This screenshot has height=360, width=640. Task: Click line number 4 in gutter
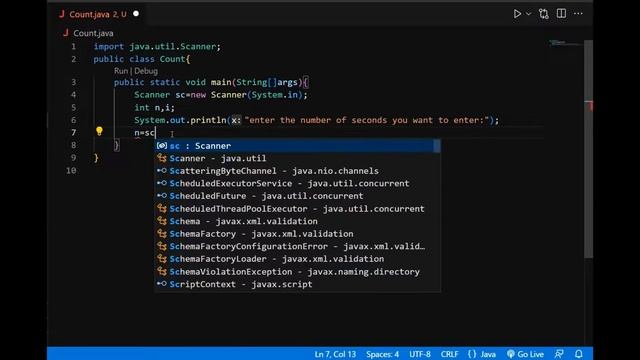coord(73,95)
